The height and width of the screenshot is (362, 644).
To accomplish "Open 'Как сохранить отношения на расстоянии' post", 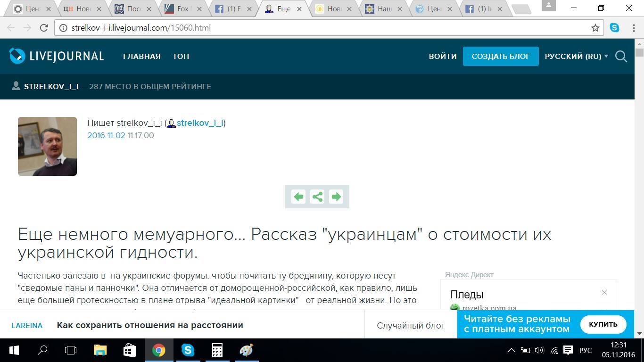I will tap(150, 325).
